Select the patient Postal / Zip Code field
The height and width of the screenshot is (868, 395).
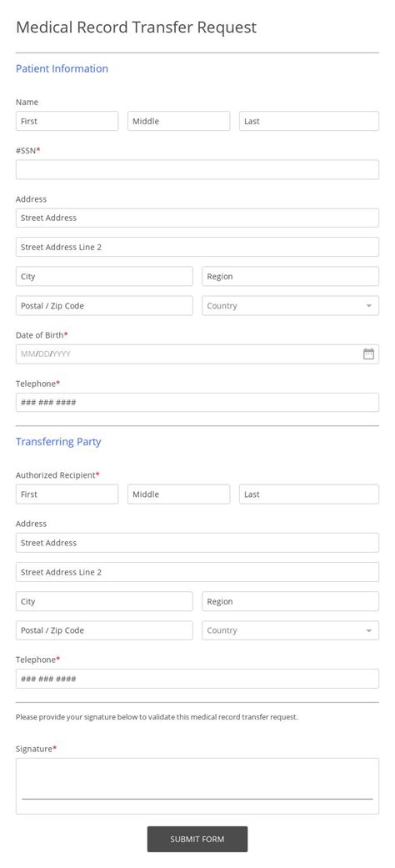pos(104,305)
